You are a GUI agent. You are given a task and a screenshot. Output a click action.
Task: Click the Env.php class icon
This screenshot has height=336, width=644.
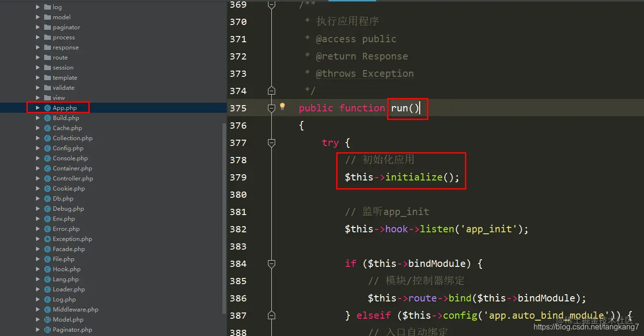(48, 219)
